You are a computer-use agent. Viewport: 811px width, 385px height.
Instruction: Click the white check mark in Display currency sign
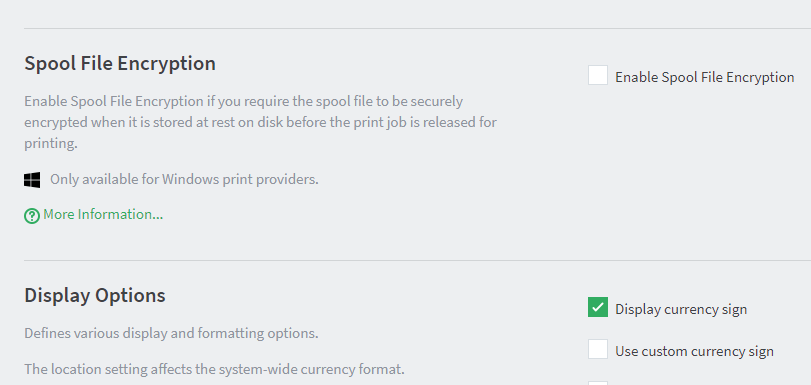(x=598, y=307)
